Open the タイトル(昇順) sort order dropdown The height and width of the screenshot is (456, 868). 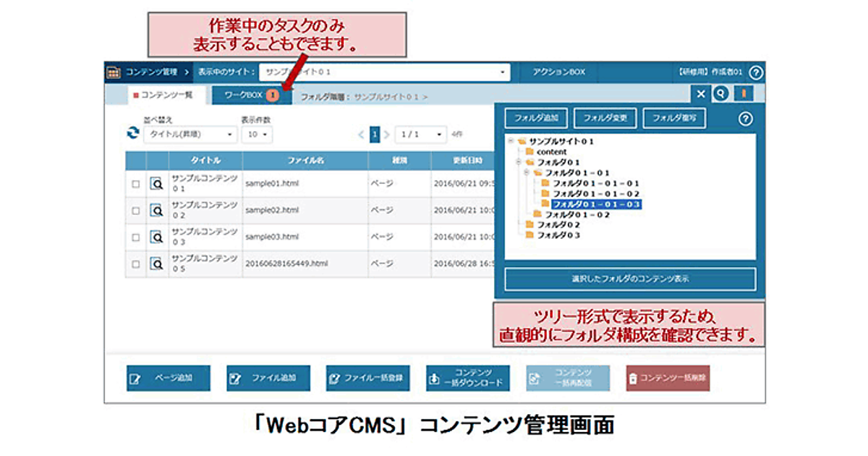[x=190, y=135]
